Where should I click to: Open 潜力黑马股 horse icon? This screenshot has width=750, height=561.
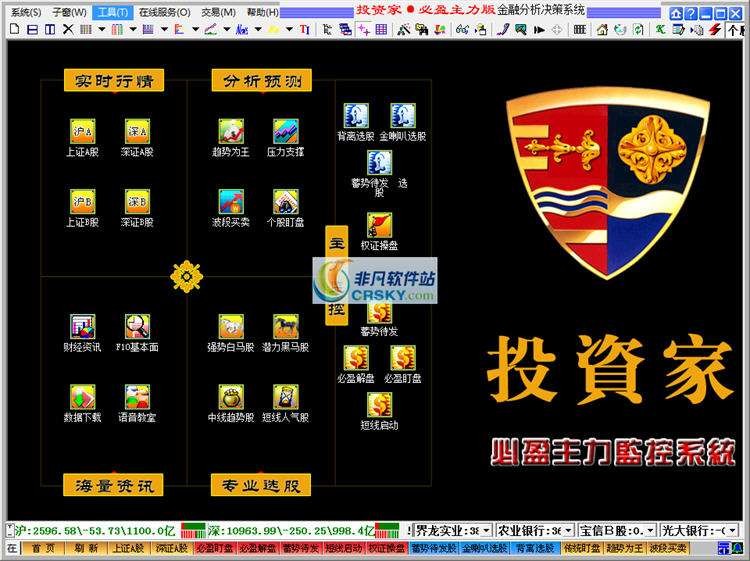pos(286,326)
